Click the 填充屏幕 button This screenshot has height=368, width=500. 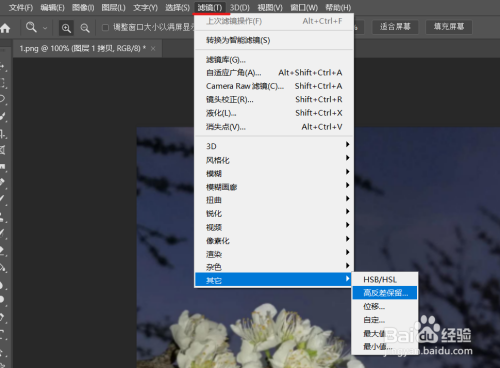click(x=449, y=27)
